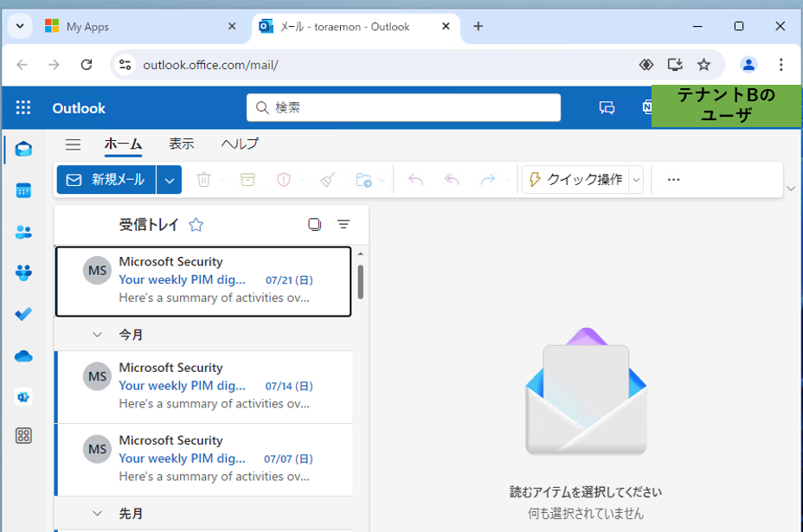Screen dimensions: 803x532
Task: Open the Delete dropdown arrow
Action: (x=222, y=180)
